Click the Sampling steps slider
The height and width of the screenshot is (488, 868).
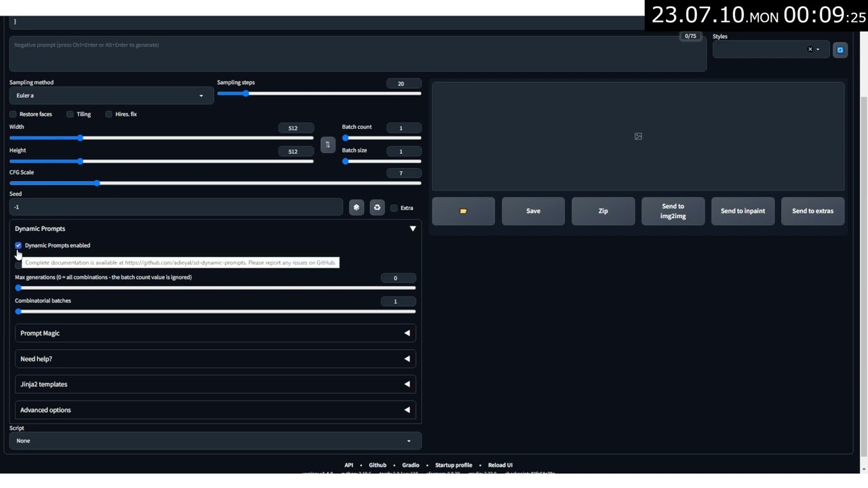(319, 94)
